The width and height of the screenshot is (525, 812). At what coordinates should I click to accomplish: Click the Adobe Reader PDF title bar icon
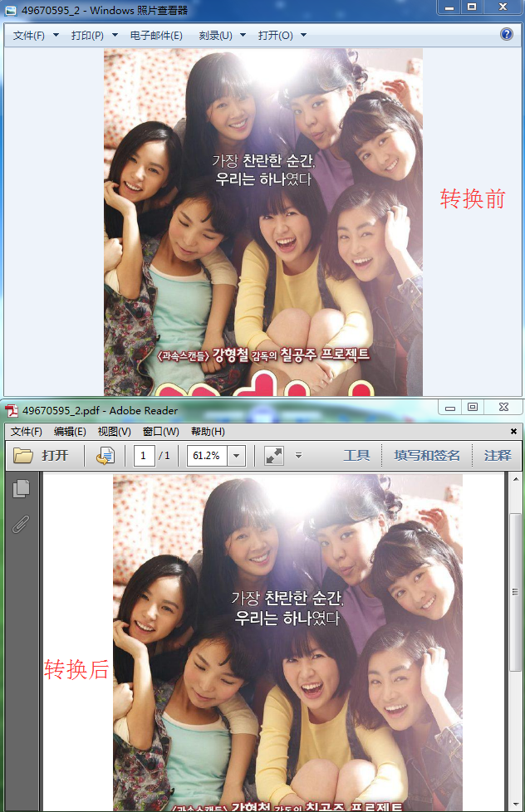point(12,411)
